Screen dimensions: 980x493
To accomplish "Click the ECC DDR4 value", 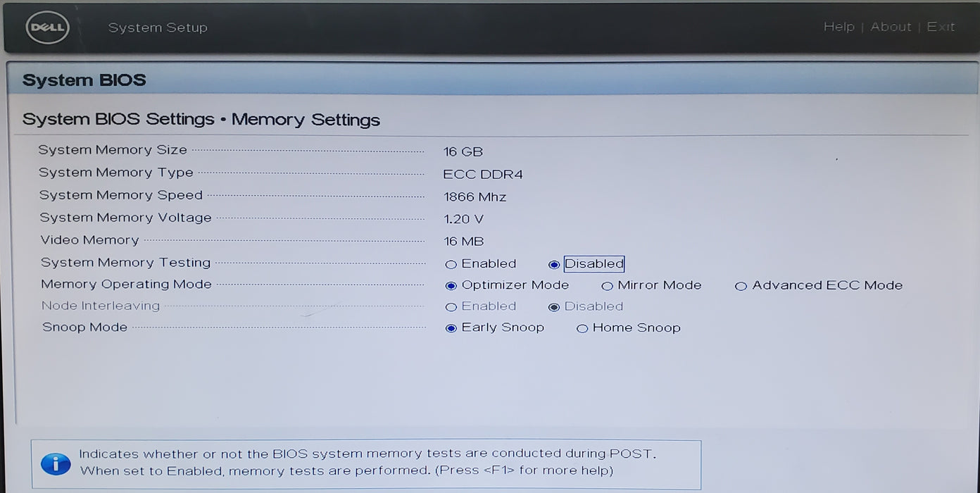I will click(483, 174).
